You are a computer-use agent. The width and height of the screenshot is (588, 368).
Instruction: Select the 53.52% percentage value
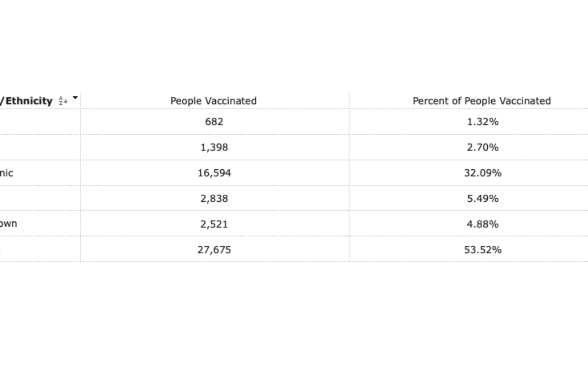pyautogui.click(x=483, y=250)
